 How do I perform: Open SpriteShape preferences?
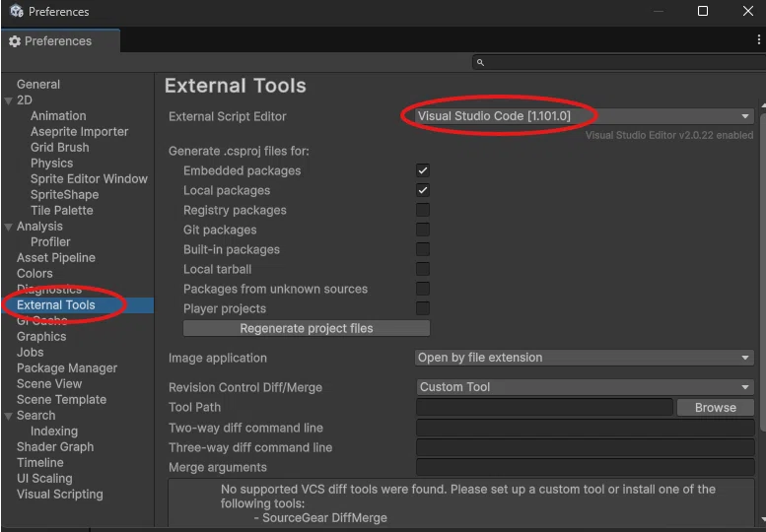(64, 195)
